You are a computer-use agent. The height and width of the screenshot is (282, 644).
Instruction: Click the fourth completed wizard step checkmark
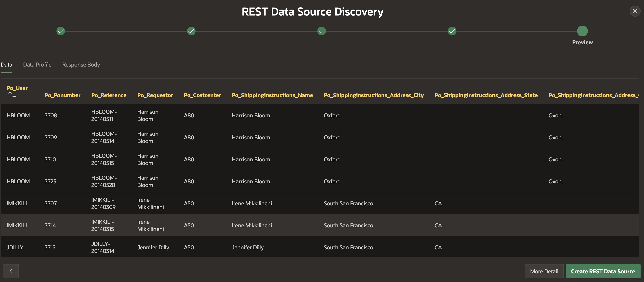point(452,31)
